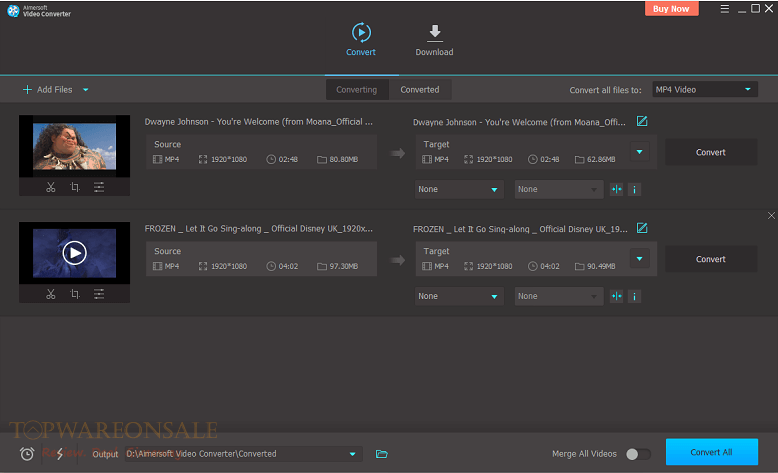Open the second None dropdown for FROZEN video
This screenshot has width=778, height=473.
pos(559,296)
